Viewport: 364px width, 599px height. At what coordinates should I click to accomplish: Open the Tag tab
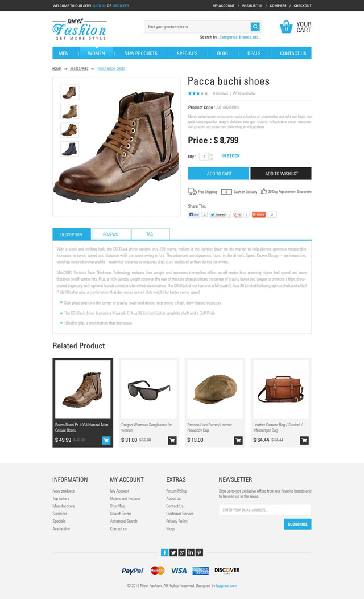(150, 234)
